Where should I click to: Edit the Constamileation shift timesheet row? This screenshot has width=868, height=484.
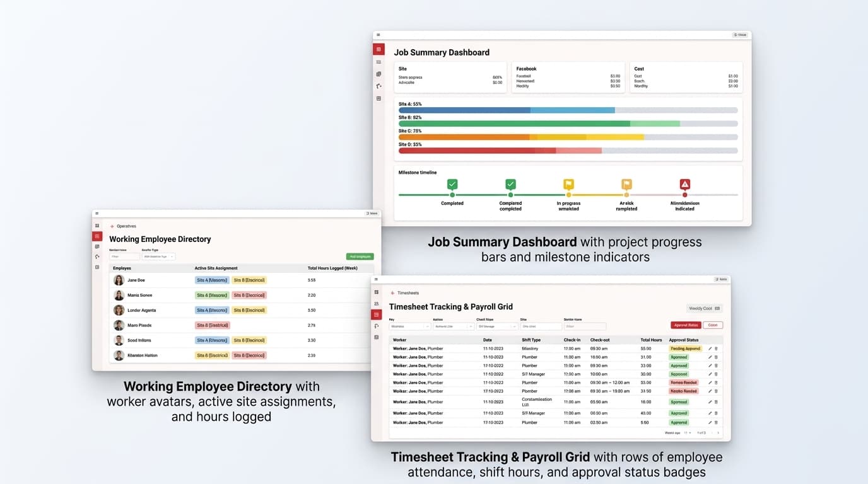click(710, 401)
